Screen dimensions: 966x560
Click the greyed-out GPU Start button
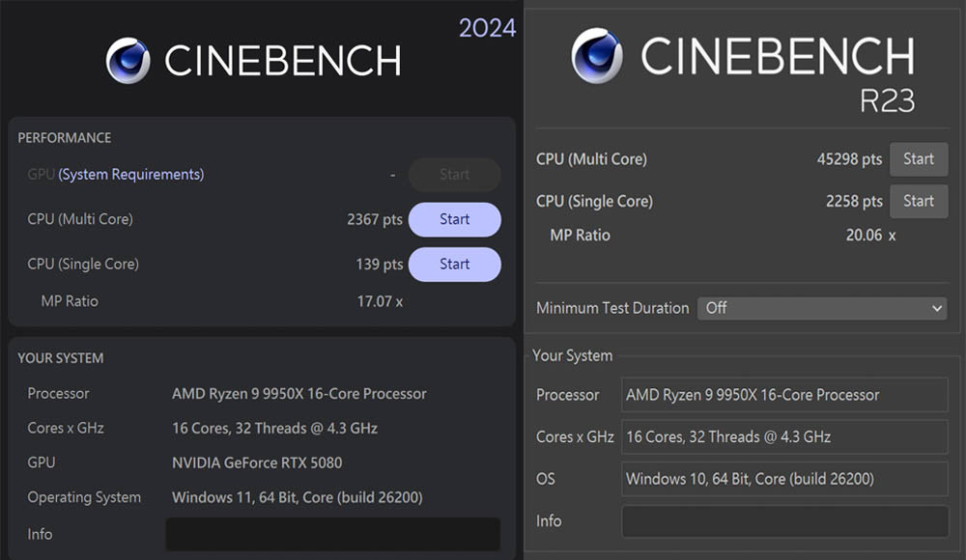click(454, 175)
